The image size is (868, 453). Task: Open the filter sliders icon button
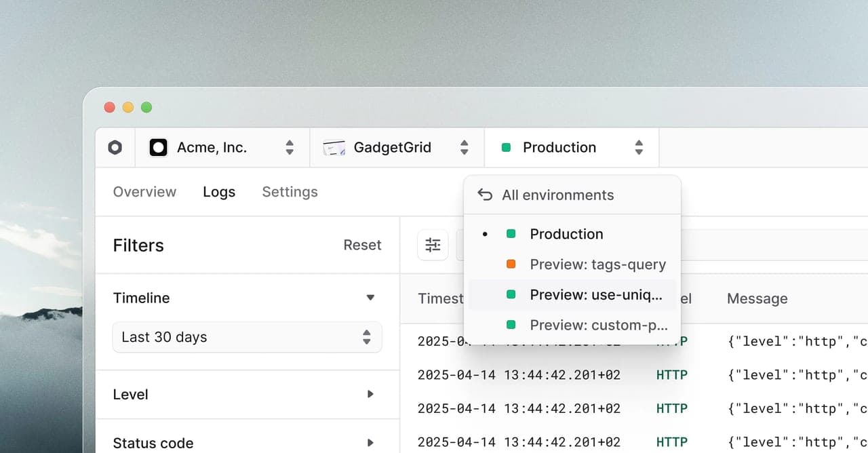point(433,245)
